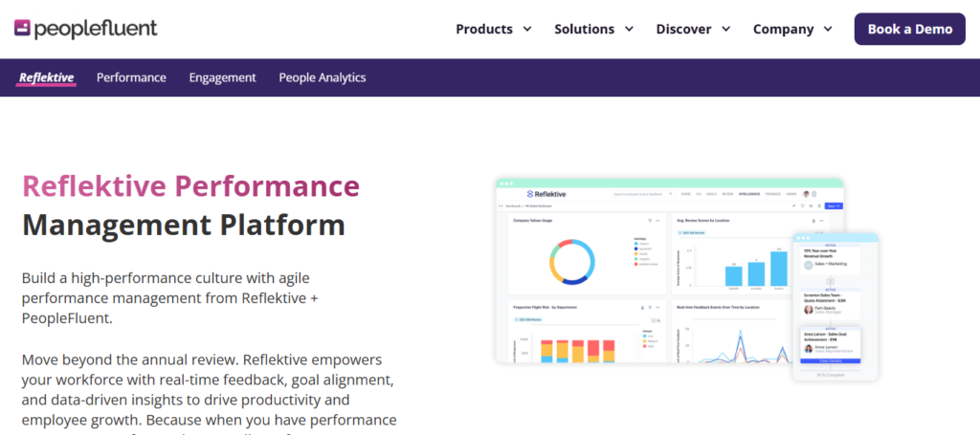
Task: Open the Discover dropdown chevron
Action: click(726, 30)
